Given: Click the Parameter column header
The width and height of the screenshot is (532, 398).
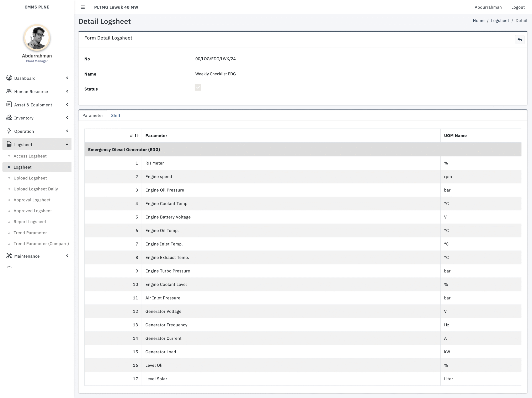Looking at the screenshot, I should (291, 136).
